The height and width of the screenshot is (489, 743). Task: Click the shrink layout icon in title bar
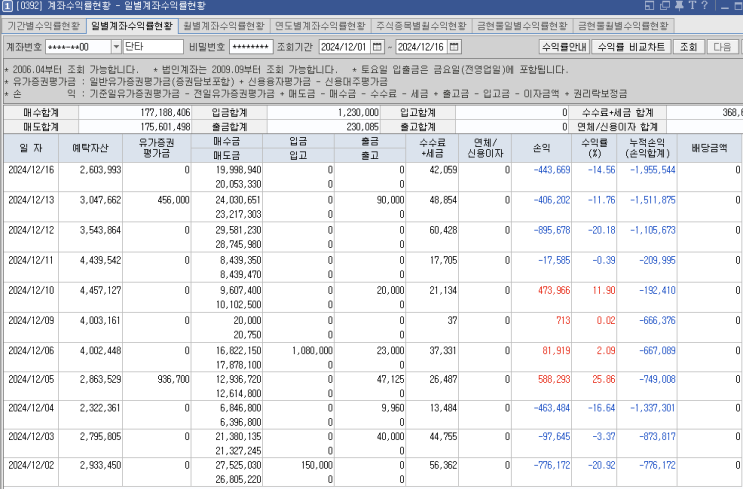[649, 5]
